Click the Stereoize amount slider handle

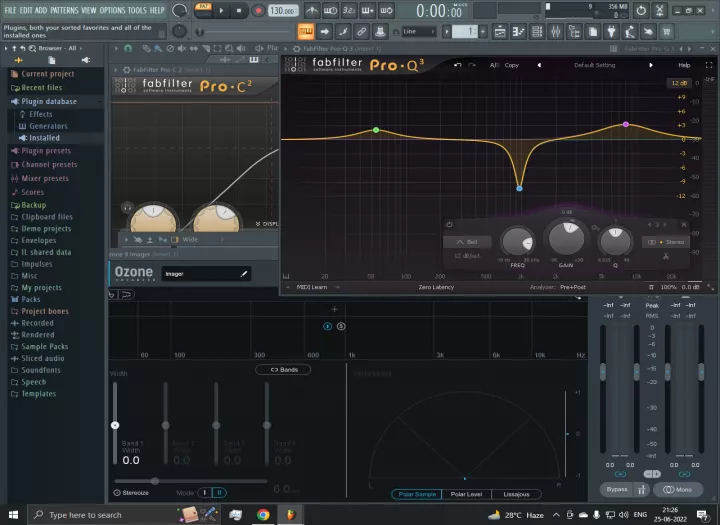[155, 481]
